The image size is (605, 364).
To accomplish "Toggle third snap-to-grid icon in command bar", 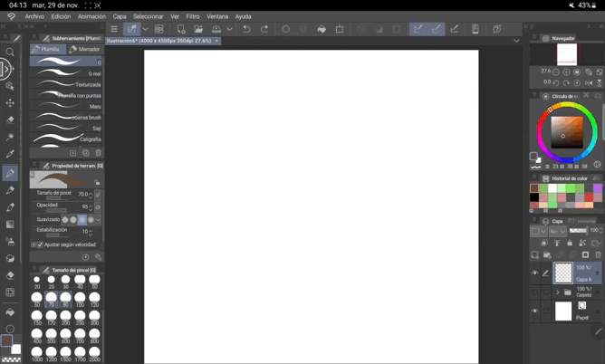I will [455, 29].
